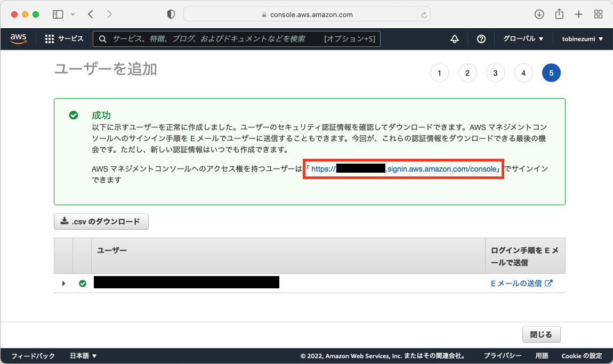This screenshot has width=613, height=364.
Task: Click the .csv のダウンロード button
Action: [101, 221]
